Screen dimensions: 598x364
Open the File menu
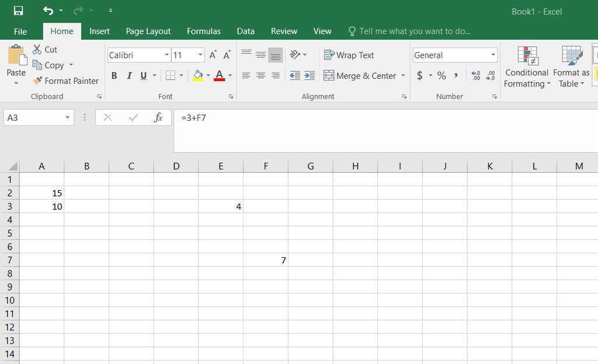pyautogui.click(x=20, y=32)
